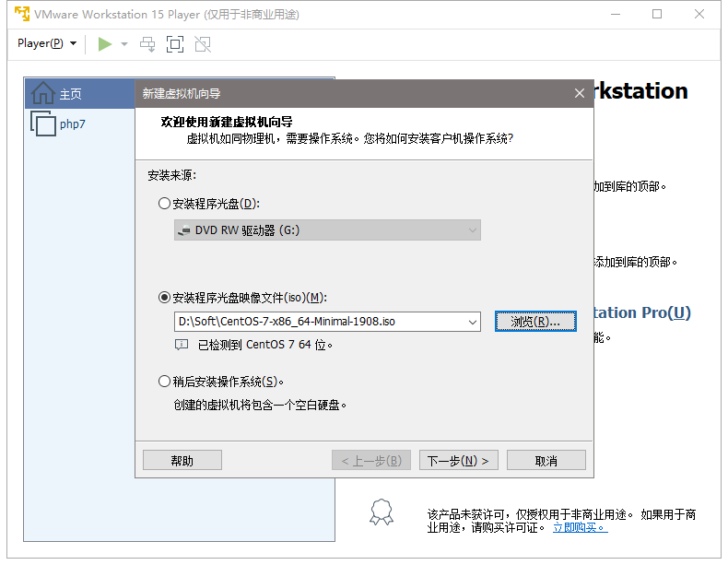
Task: Enter full screen mode icon
Action: pyautogui.click(x=175, y=43)
